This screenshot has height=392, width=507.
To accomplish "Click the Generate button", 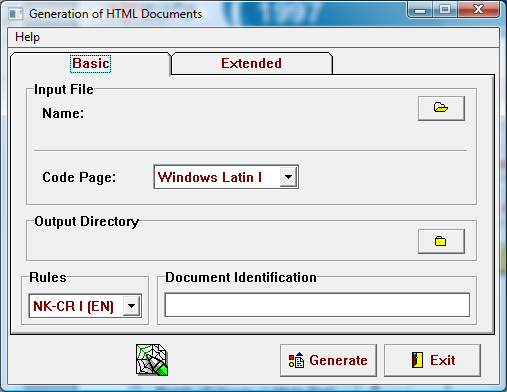I will tap(328, 360).
